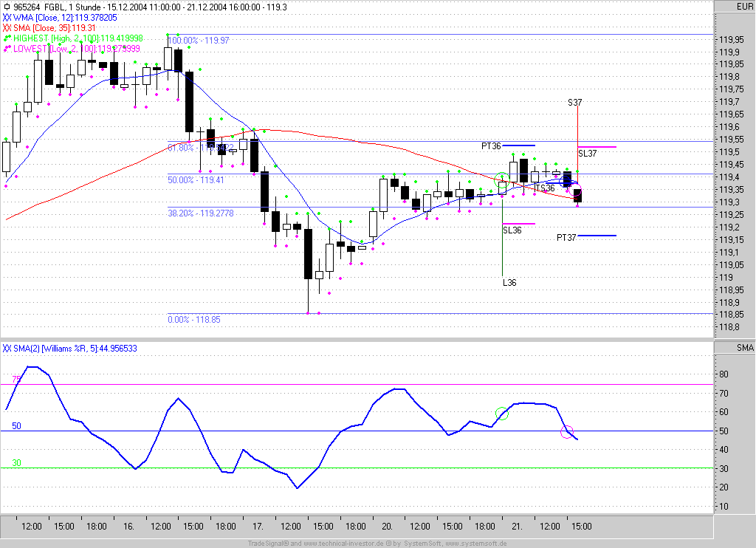Image resolution: width=756 pixels, height=548 pixels.
Task: Select the magenta circle marker on the Williams %R line
Action: (567, 432)
